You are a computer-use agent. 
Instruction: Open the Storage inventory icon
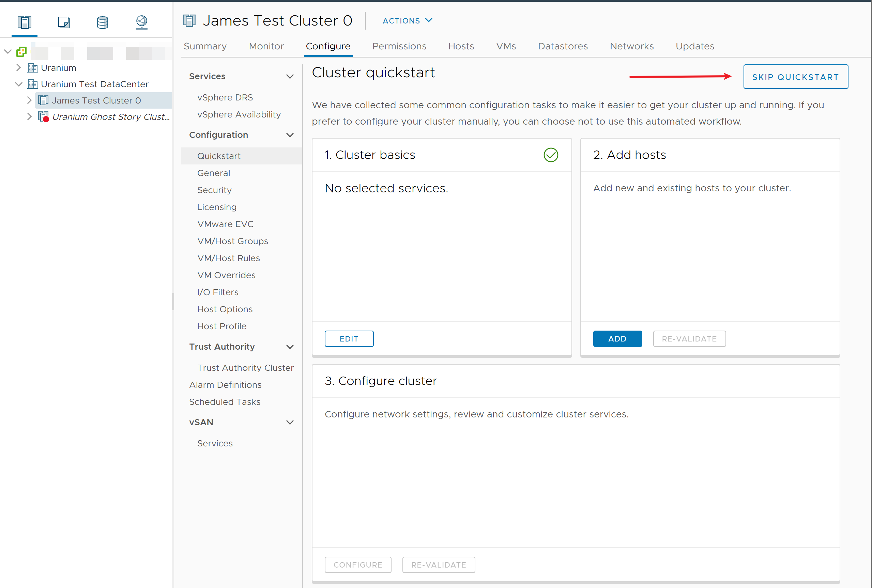pyautogui.click(x=103, y=22)
